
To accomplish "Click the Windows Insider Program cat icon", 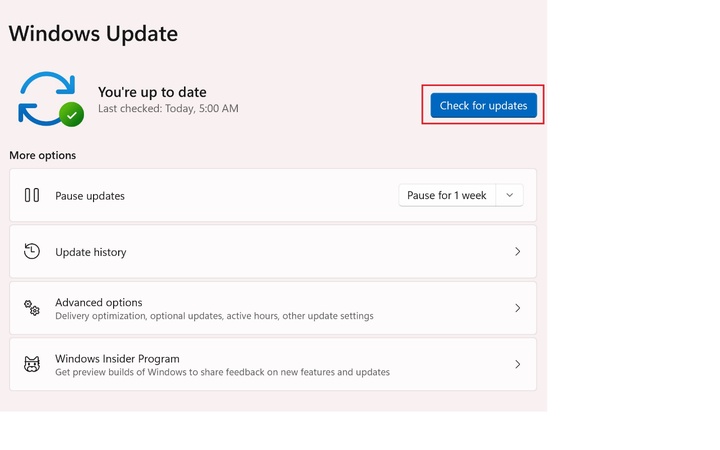I will coord(32,364).
